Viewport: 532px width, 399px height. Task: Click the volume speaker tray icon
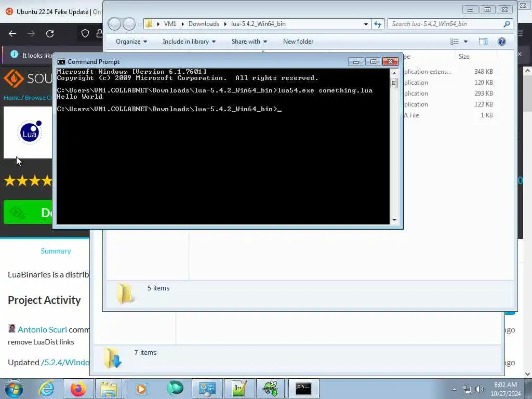pos(480,389)
